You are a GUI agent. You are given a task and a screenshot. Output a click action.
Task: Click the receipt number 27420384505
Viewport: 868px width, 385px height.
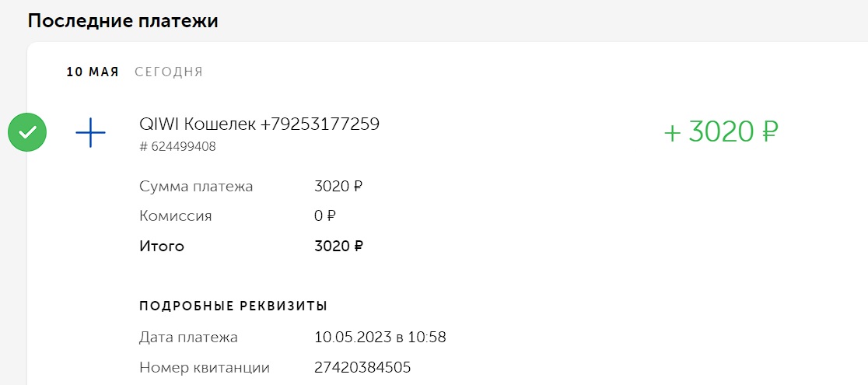362,368
